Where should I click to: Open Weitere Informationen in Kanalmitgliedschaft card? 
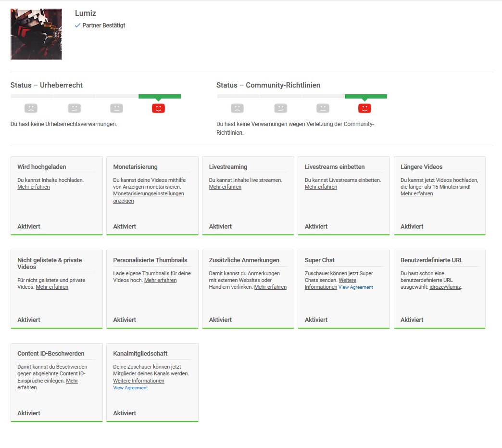pos(138,381)
